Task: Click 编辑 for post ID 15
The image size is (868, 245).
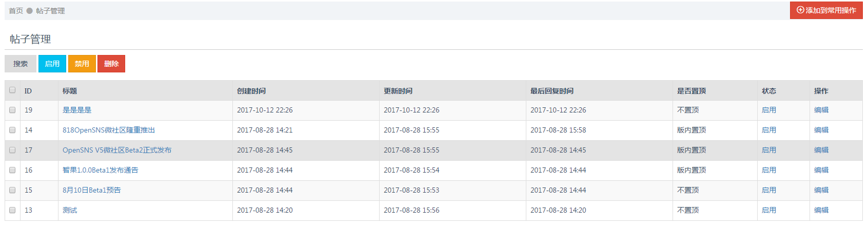Action: click(x=821, y=190)
